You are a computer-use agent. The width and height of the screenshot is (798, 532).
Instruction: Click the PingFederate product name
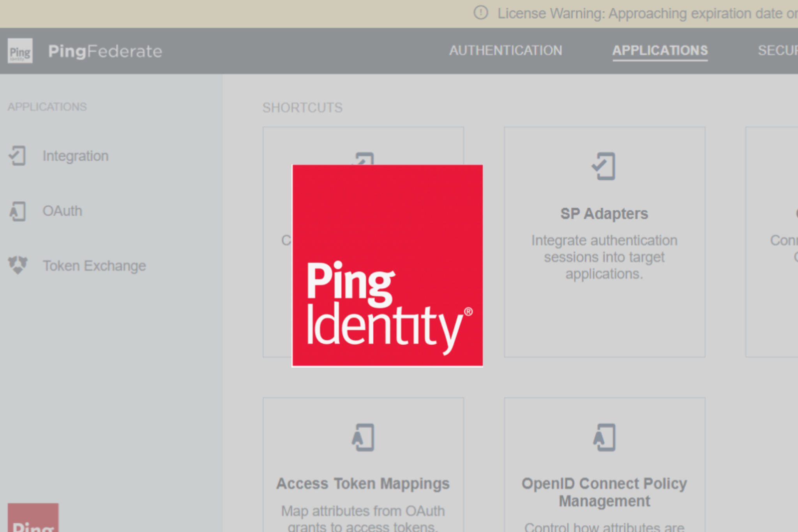click(x=105, y=51)
